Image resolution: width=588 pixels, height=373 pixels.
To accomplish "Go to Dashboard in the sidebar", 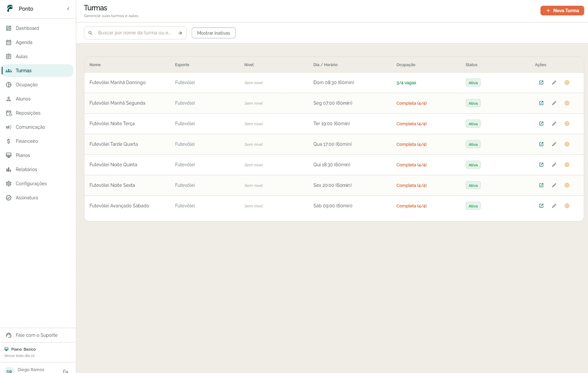I will [38, 28].
